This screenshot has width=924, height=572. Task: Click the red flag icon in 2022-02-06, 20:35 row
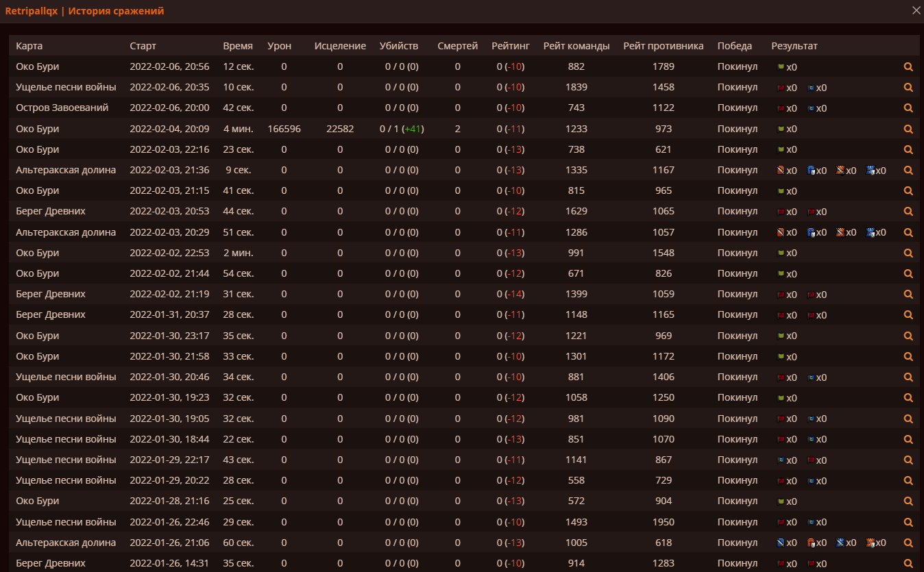pyautogui.click(x=780, y=88)
